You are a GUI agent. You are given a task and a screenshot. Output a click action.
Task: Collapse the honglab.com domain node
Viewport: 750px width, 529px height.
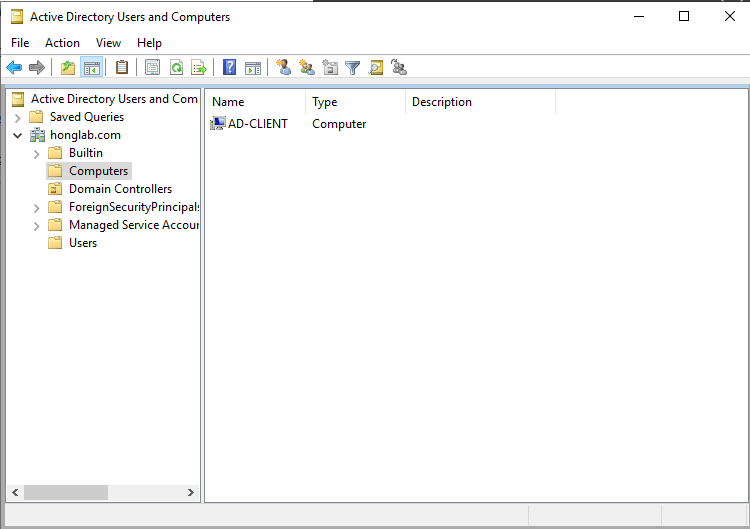[x=18, y=135]
